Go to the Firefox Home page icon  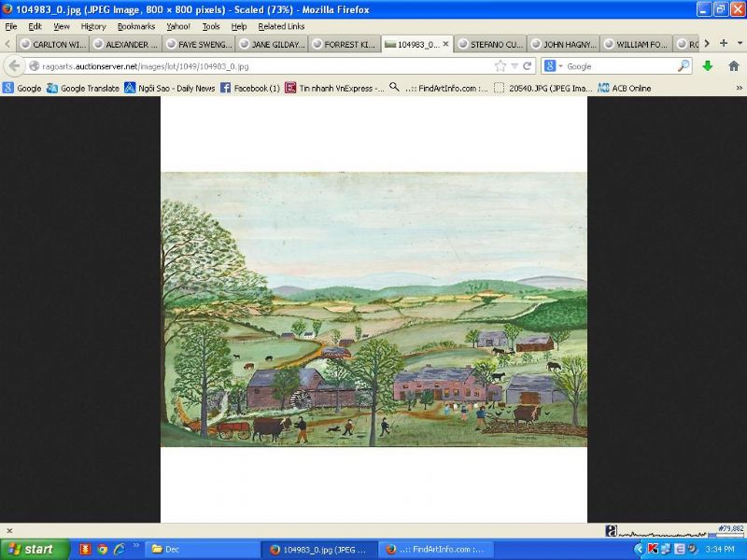(x=733, y=66)
